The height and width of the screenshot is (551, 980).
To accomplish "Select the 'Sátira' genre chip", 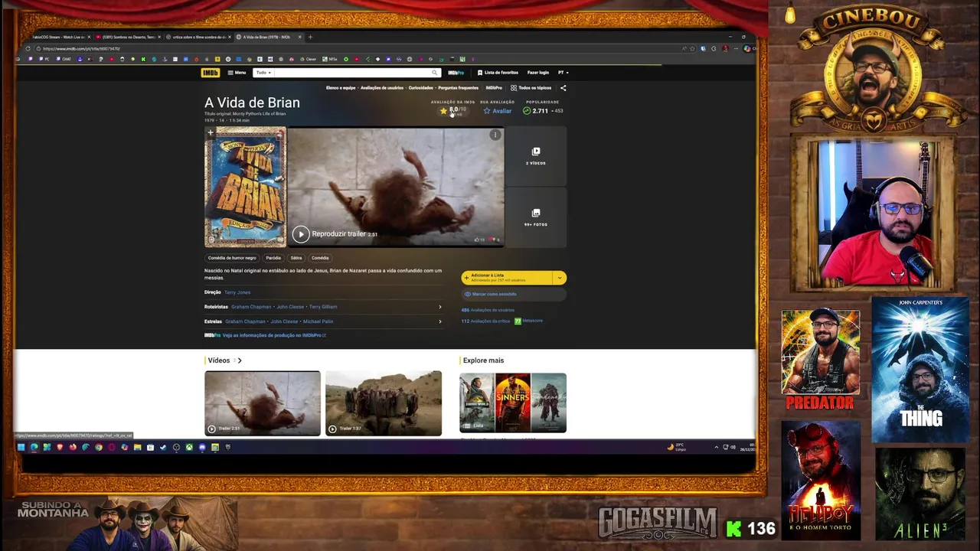I will point(296,258).
